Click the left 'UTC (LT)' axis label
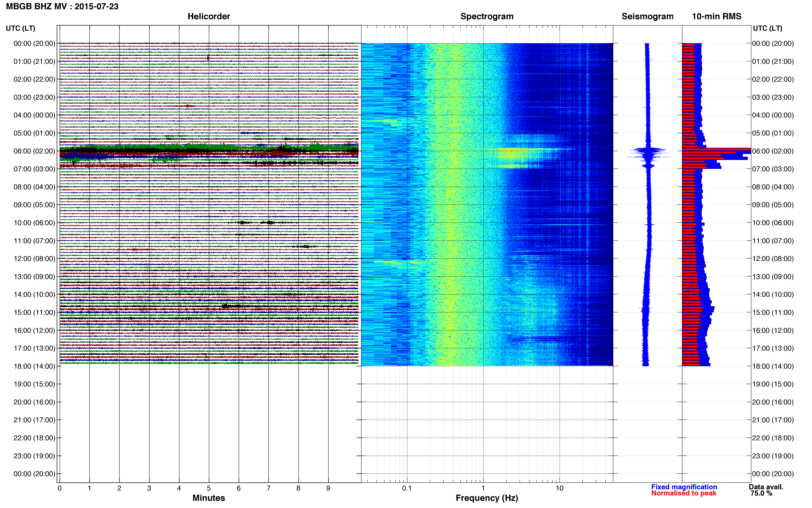Image resolution: width=812 pixels, height=508 pixels. tap(21, 28)
